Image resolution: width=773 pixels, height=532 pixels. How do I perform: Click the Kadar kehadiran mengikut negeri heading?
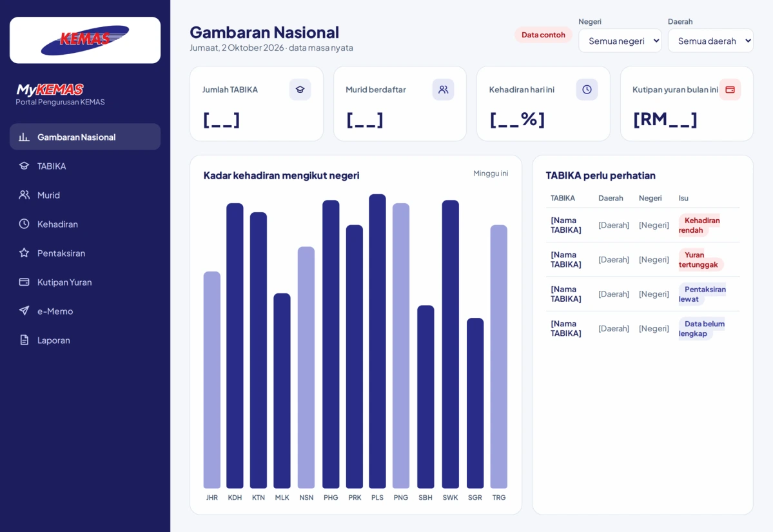click(x=282, y=175)
